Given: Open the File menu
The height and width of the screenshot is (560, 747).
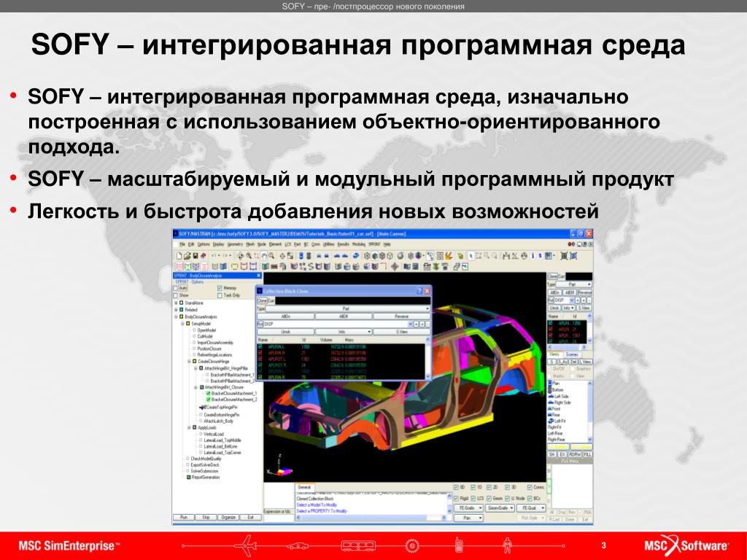Looking at the screenshot, I should [x=182, y=244].
